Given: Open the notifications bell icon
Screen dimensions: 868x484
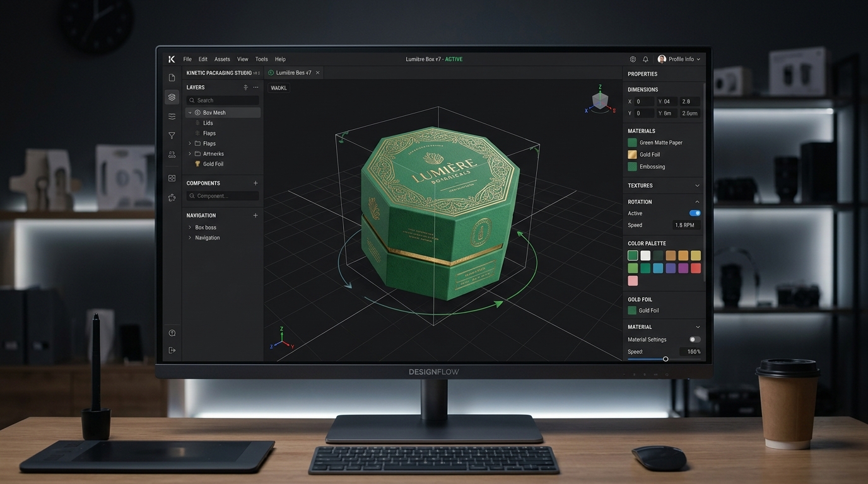Looking at the screenshot, I should click(645, 59).
